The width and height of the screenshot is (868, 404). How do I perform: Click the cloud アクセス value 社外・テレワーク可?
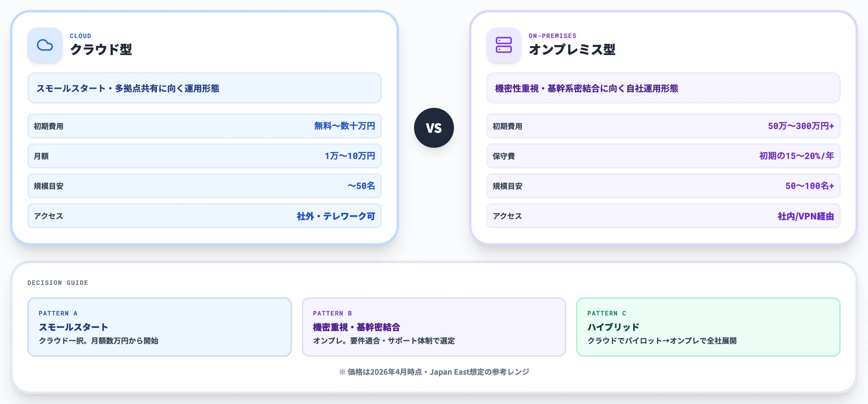coord(336,216)
